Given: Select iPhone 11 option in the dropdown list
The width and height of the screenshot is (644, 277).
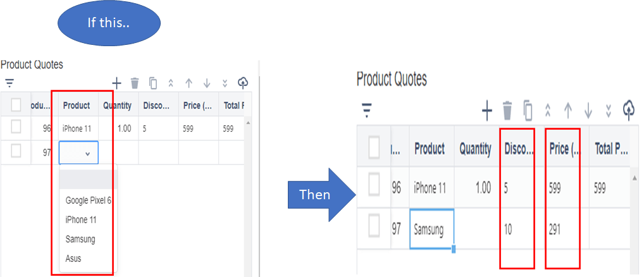Looking at the screenshot, I should (80, 219).
